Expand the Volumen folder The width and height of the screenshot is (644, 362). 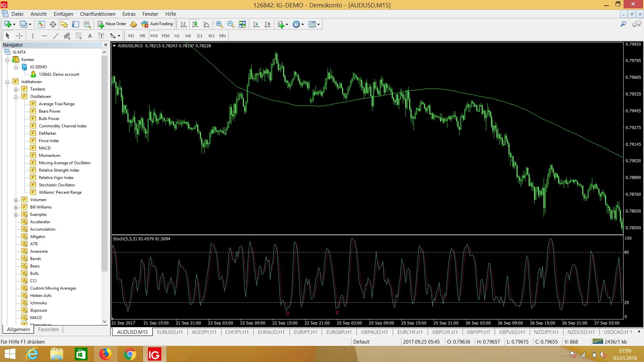pyautogui.click(x=16, y=200)
